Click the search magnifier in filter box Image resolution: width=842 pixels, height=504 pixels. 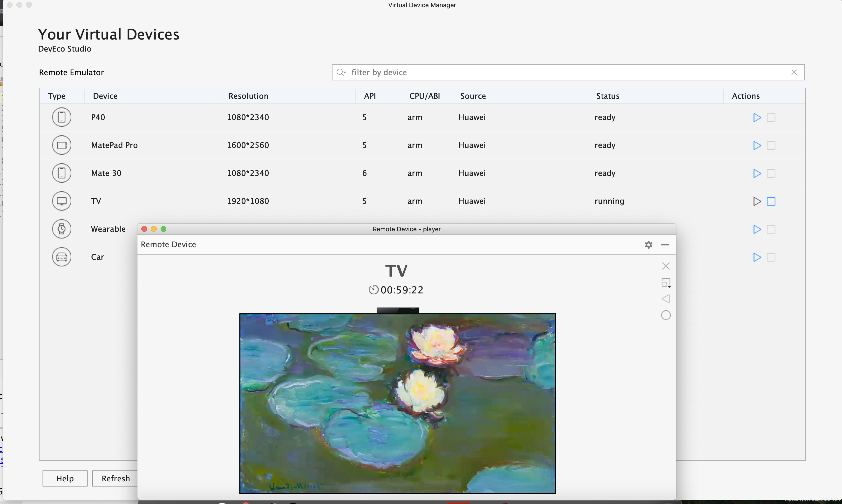[x=341, y=72]
